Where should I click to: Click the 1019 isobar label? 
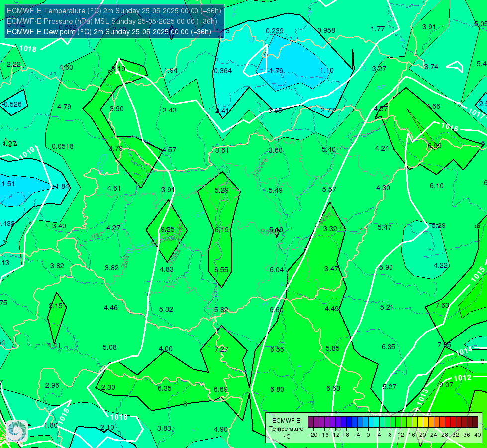point(27,153)
